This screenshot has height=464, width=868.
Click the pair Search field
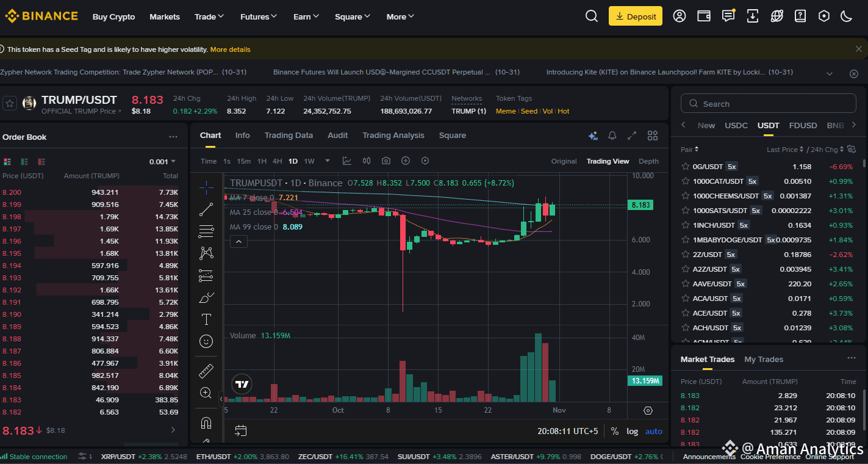click(x=768, y=104)
